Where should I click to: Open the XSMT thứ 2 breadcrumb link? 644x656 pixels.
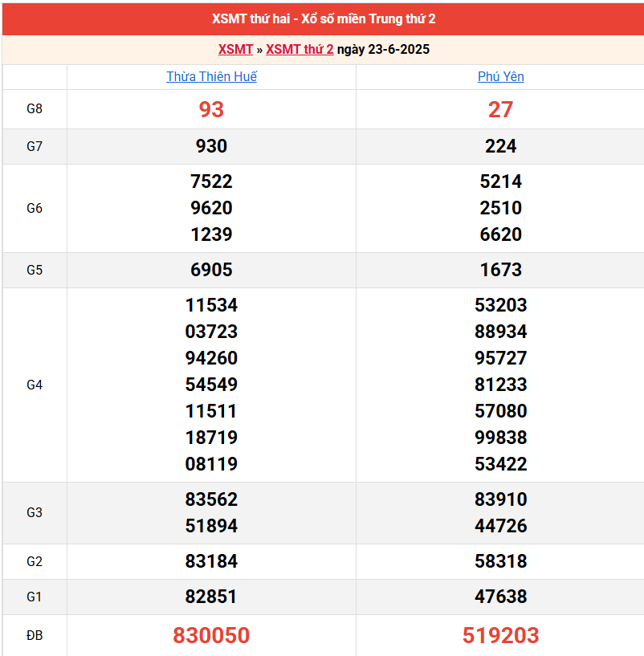(300, 50)
